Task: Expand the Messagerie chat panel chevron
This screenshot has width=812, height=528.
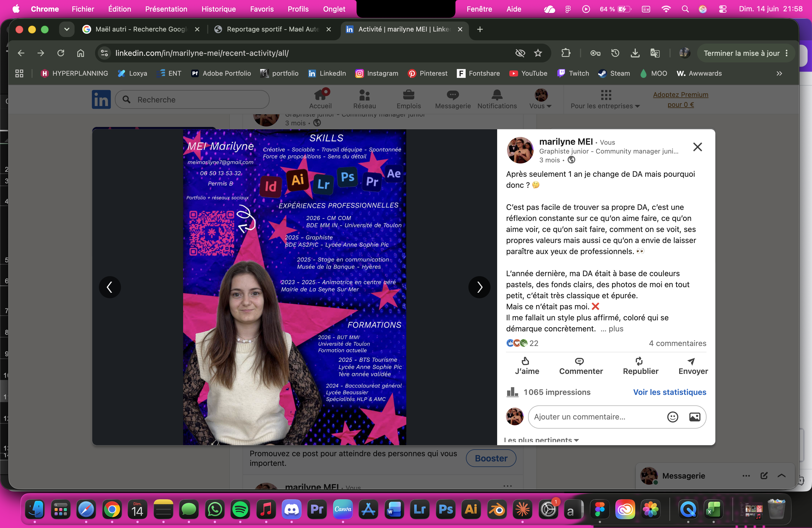Action: point(781,476)
